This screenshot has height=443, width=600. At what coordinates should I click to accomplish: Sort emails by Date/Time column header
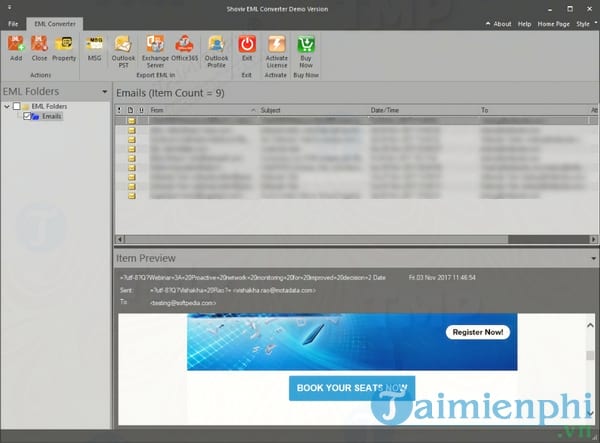coord(423,110)
